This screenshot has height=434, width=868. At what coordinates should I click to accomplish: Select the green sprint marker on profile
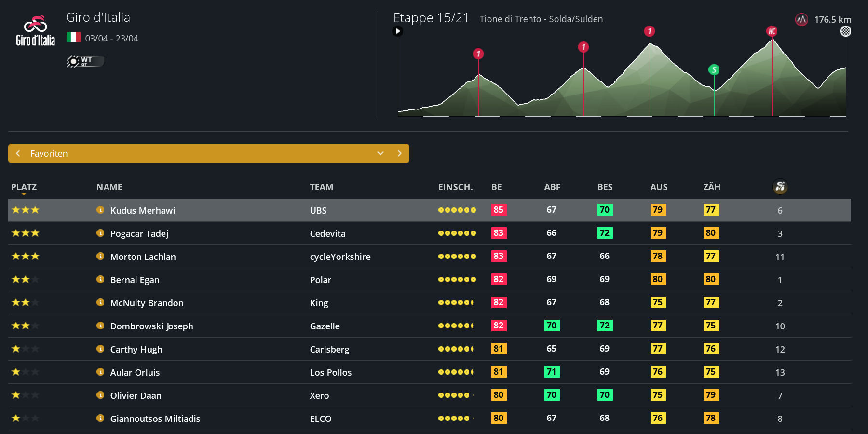coord(714,70)
